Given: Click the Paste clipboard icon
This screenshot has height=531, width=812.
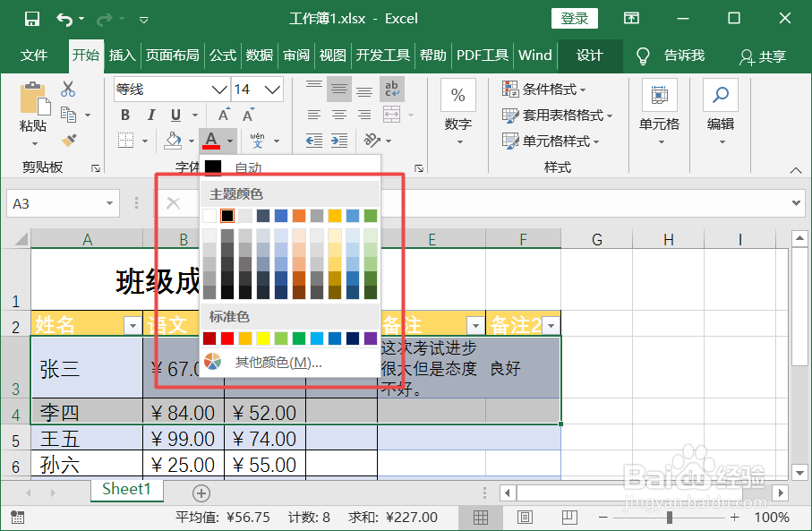Looking at the screenshot, I should 35,98.
